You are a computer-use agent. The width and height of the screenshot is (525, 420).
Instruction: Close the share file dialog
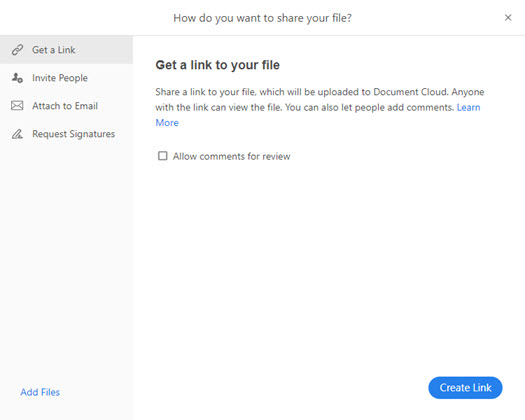(508, 18)
